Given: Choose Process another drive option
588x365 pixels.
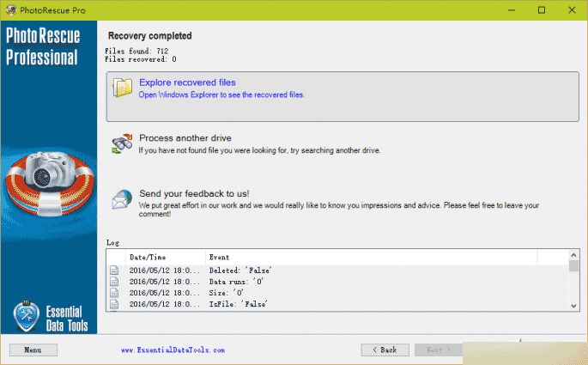Looking at the screenshot, I should pos(185,137).
